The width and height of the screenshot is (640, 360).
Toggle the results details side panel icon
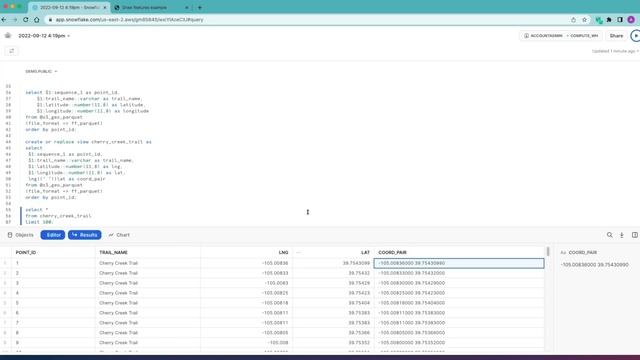click(x=635, y=235)
